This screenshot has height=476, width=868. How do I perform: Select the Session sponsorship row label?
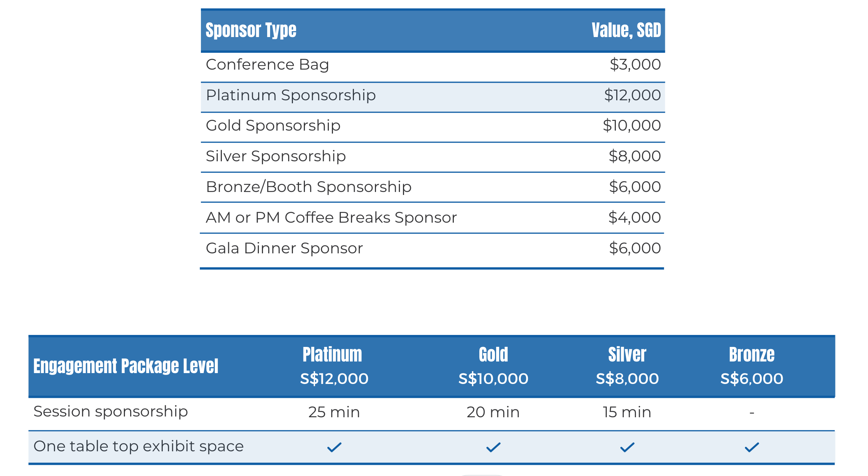(x=111, y=412)
